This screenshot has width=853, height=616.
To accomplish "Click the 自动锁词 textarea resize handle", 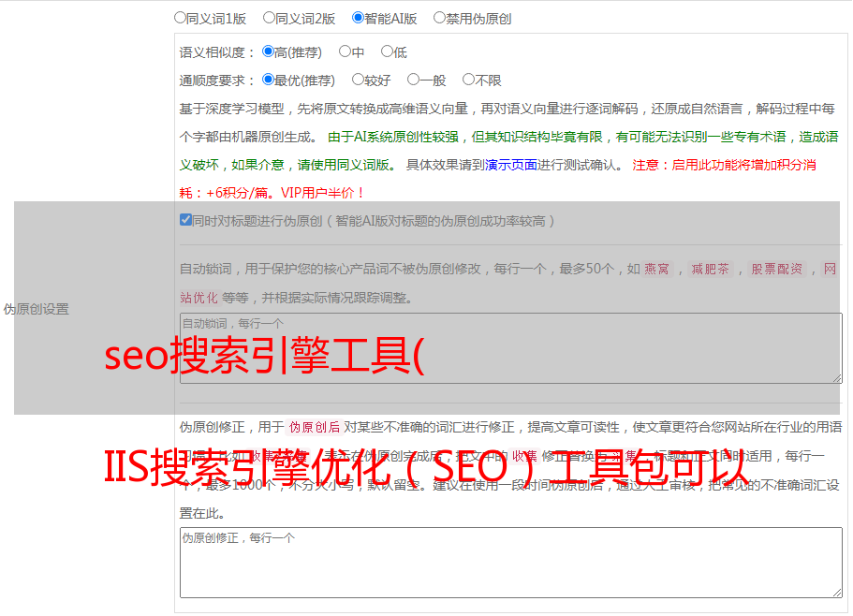I will click(x=837, y=378).
